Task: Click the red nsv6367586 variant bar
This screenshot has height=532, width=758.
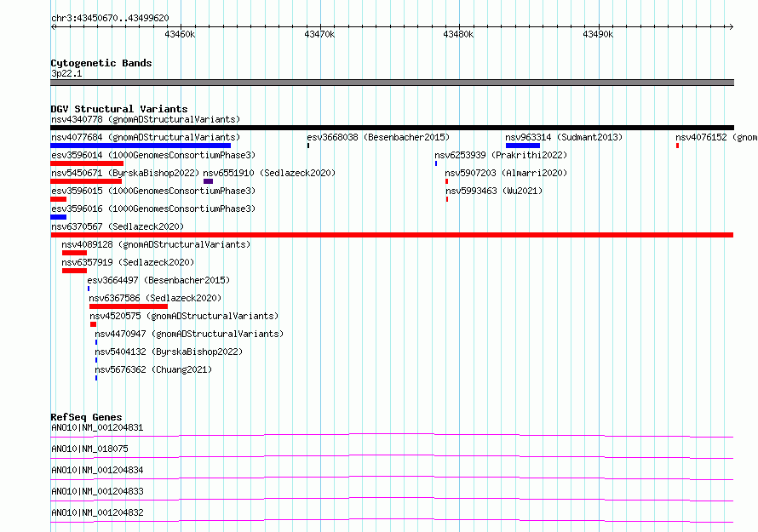Action: tap(129, 306)
